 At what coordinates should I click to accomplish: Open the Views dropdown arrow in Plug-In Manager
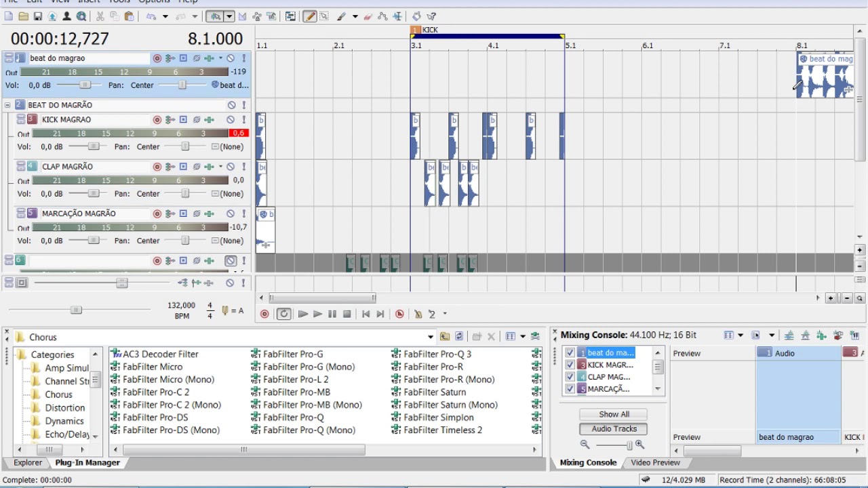(x=522, y=337)
